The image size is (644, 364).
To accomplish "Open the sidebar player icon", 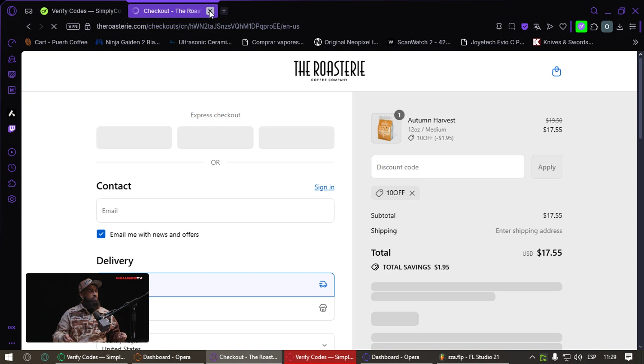I will click(12, 152).
